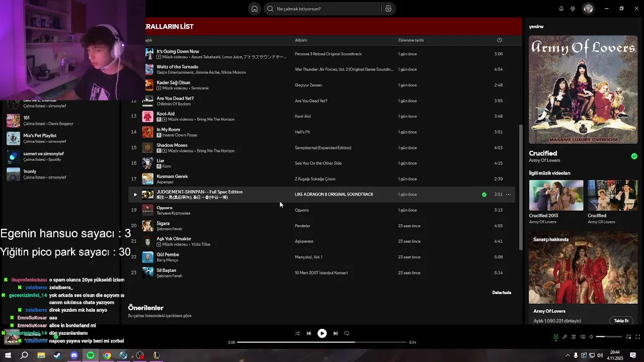This screenshot has width=644, height=362.
Task: Click the Massive Luxury Overdose album art
Action: tap(583, 89)
